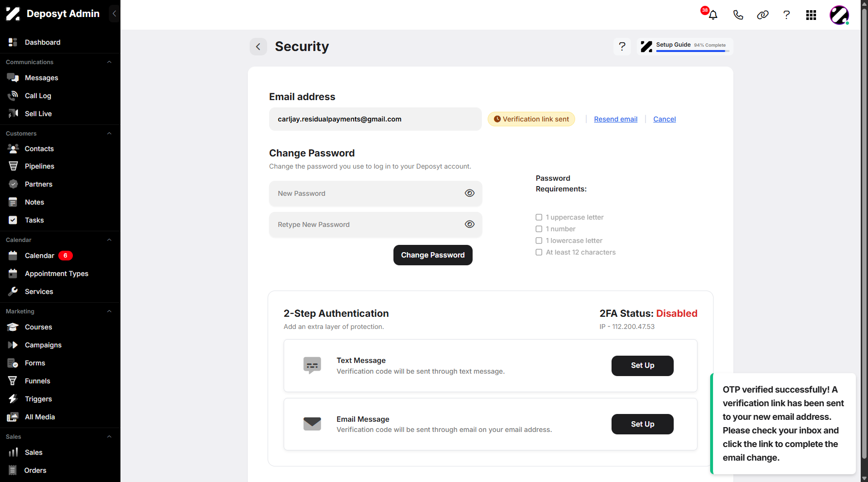Viewport: 868px width, 482px height.
Task: Toggle visibility of Retype New Password
Action: coord(470,224)
